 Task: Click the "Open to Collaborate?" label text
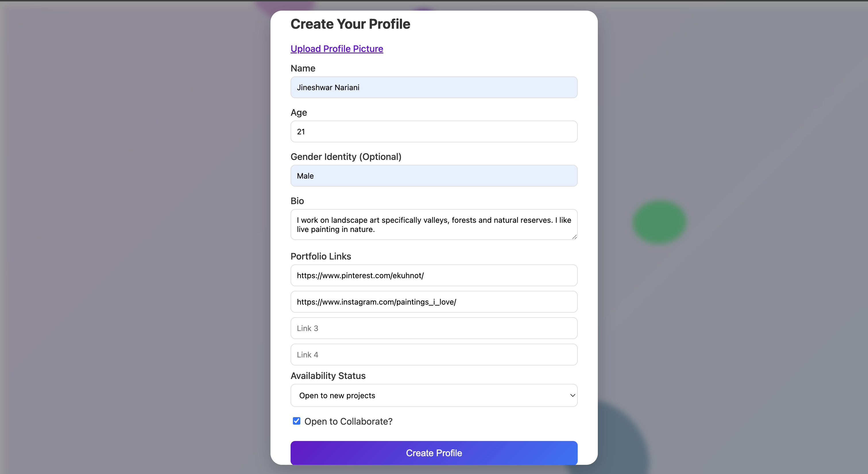point(348,421)
